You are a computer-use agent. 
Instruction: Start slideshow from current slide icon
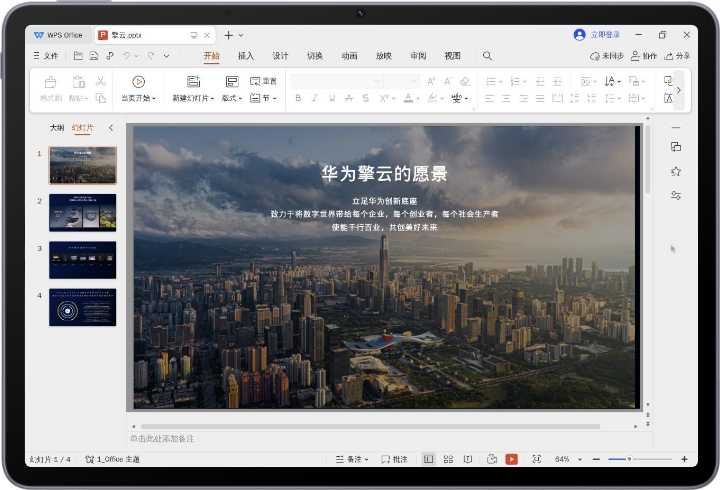click(x=138, y=81)
